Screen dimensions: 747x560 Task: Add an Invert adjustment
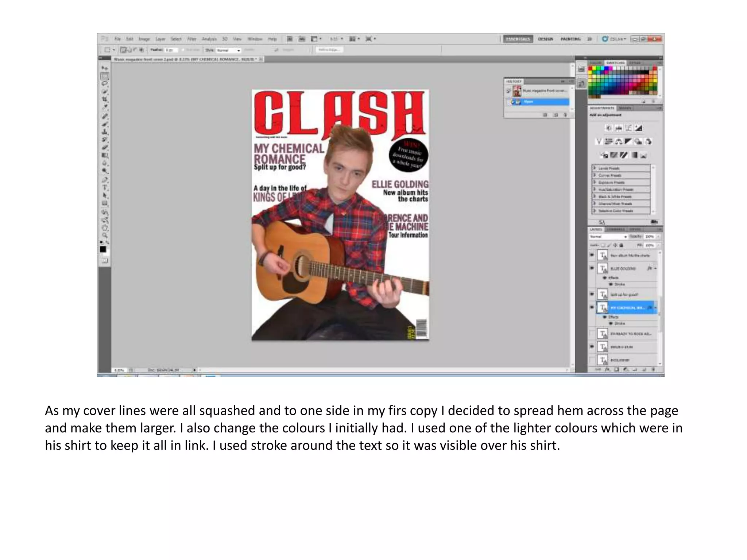click(x=604, y=155)
